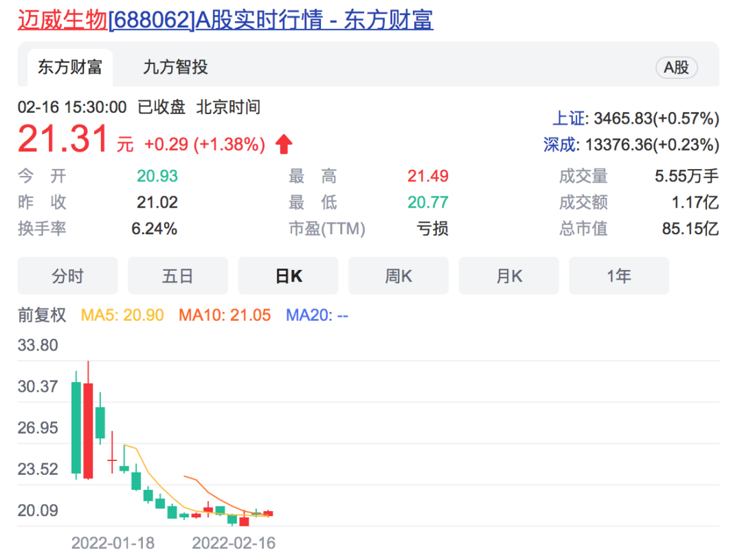
Task: Show the 1年 one-year chart
Action: [618, 276]
